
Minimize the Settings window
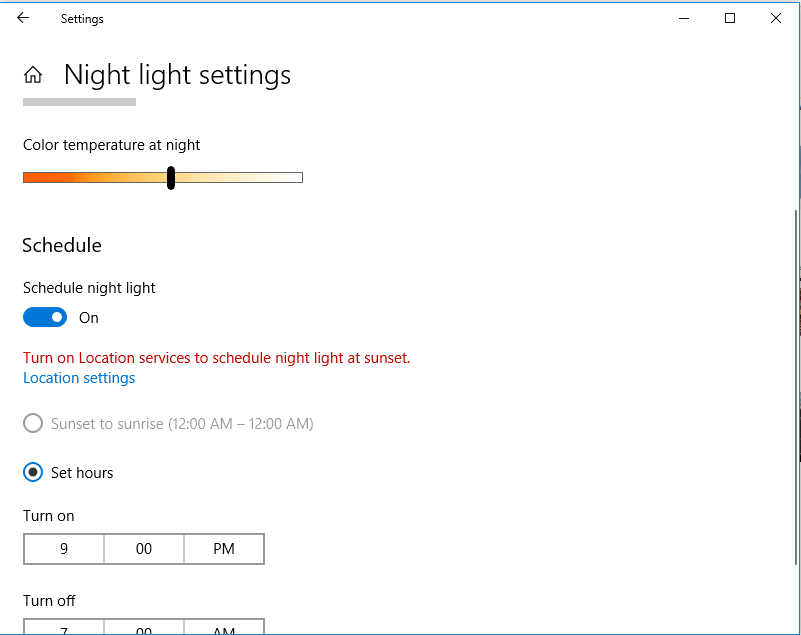684,18
